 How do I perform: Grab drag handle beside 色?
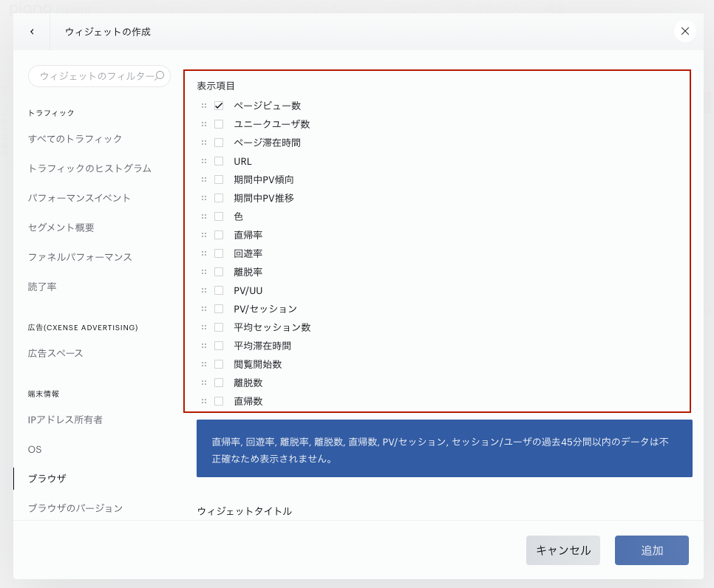pos(204,216)
